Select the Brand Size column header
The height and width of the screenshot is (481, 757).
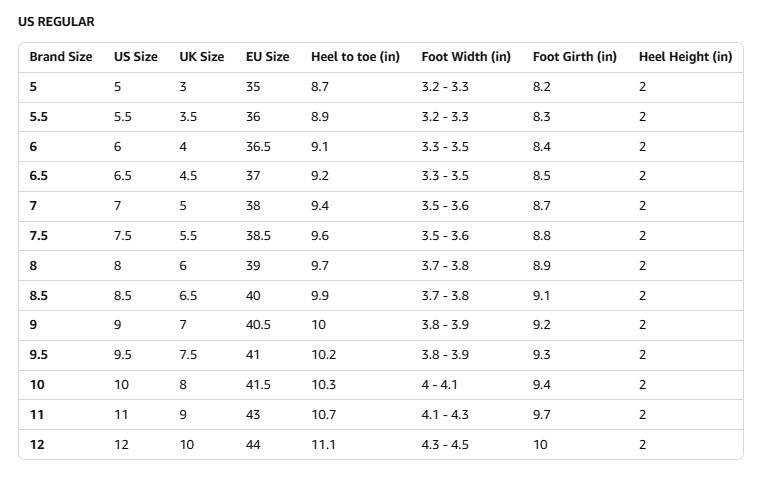pos(61,57)
